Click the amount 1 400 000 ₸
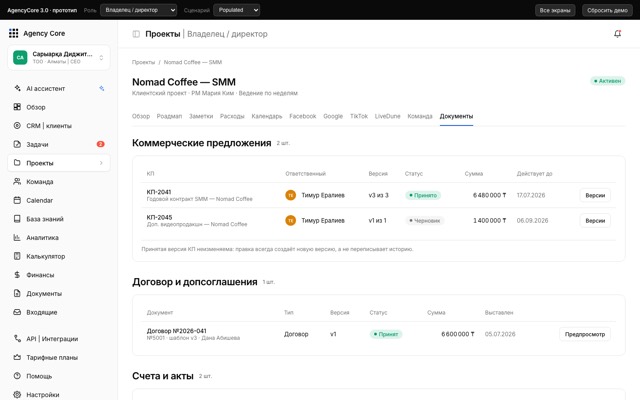The width and height of the screenshot is (640, 400). pyautogui.click(x=489, y=220)
